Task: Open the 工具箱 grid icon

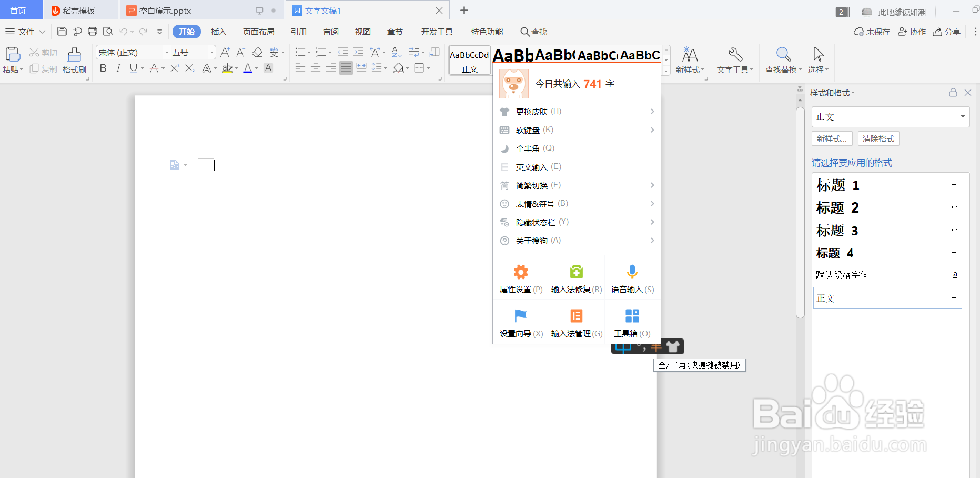Action: coord(632,316)
